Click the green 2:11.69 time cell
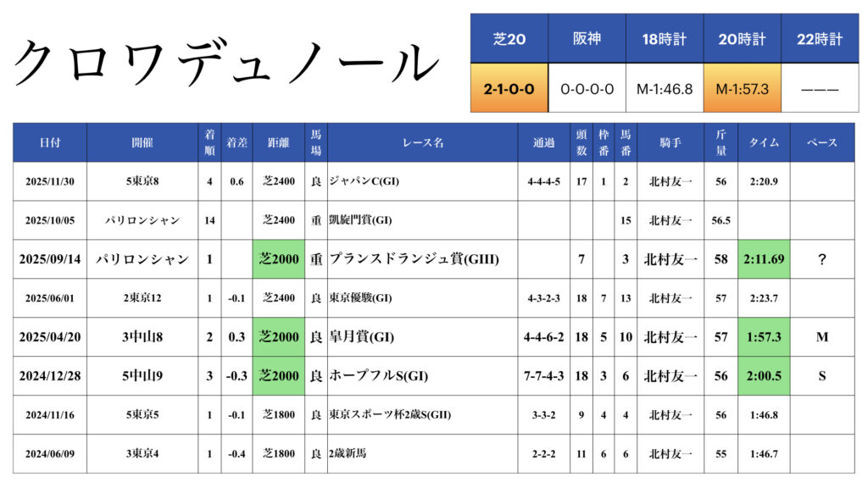 764,259
